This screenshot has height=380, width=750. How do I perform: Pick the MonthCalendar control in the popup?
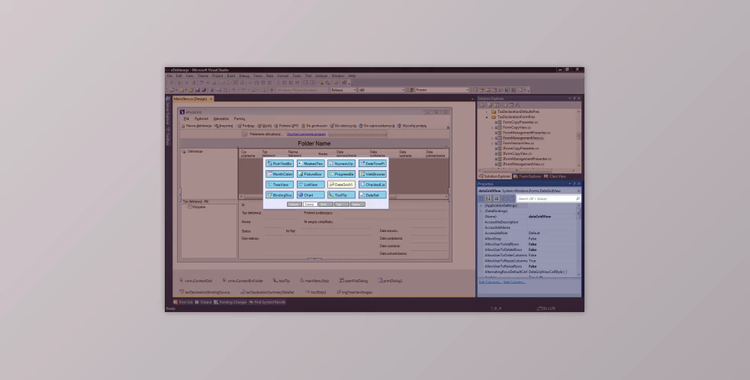(x=279, y=174)
